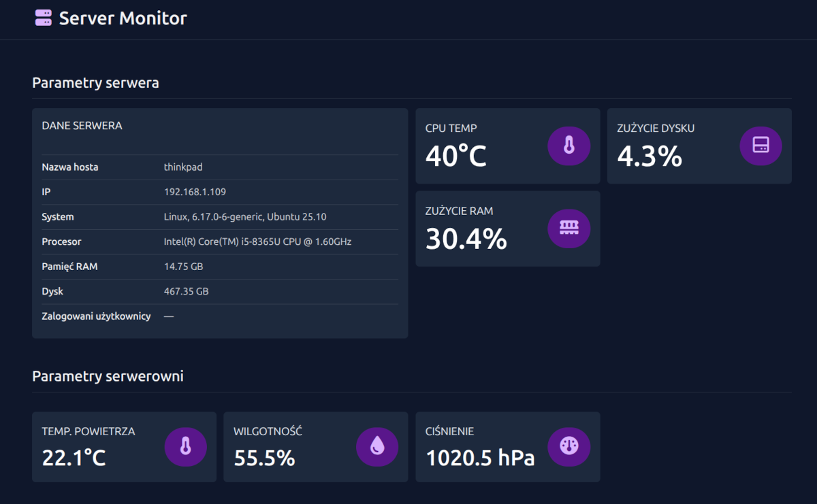This screenshot has width=817, height=504.
Task: Click the gauge icon on CIŚNIENIE card
Action: coord(568,446)
